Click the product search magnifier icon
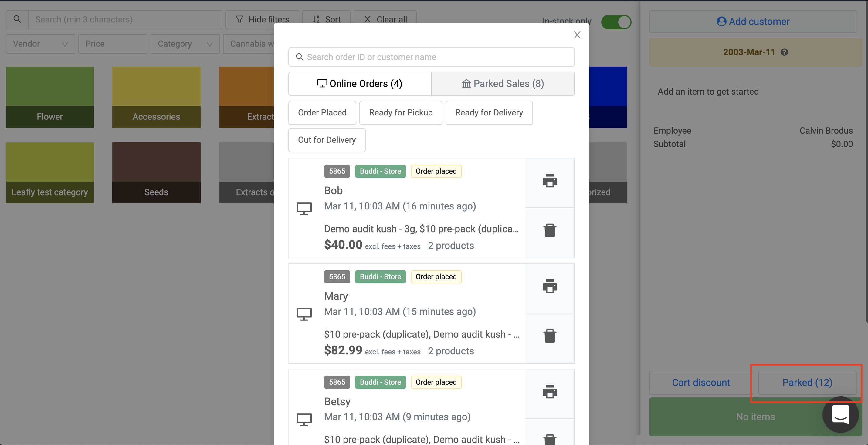This screenshot has width=868, height=445. 17,19
